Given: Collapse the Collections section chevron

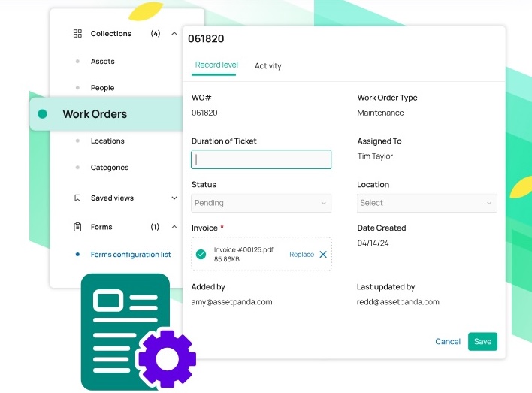Looking at the screenshot, I should pyautogui.click(x=174, y=34).
